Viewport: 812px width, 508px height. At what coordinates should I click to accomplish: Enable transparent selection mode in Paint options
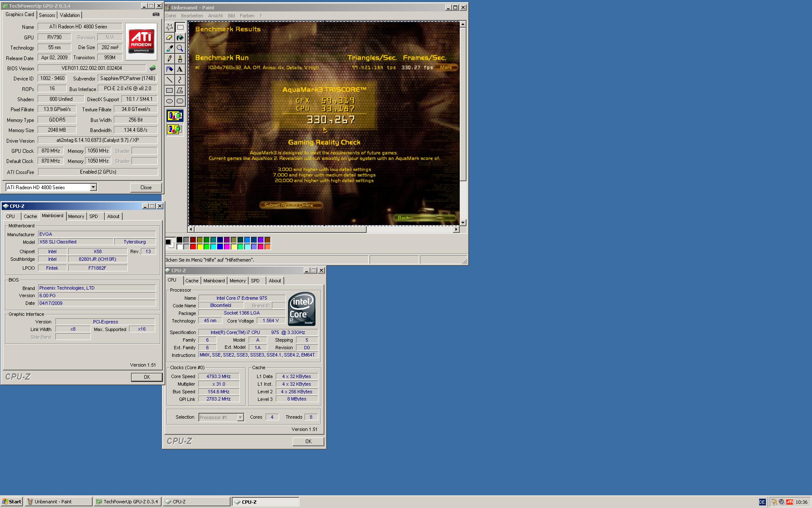coord(175,129)
